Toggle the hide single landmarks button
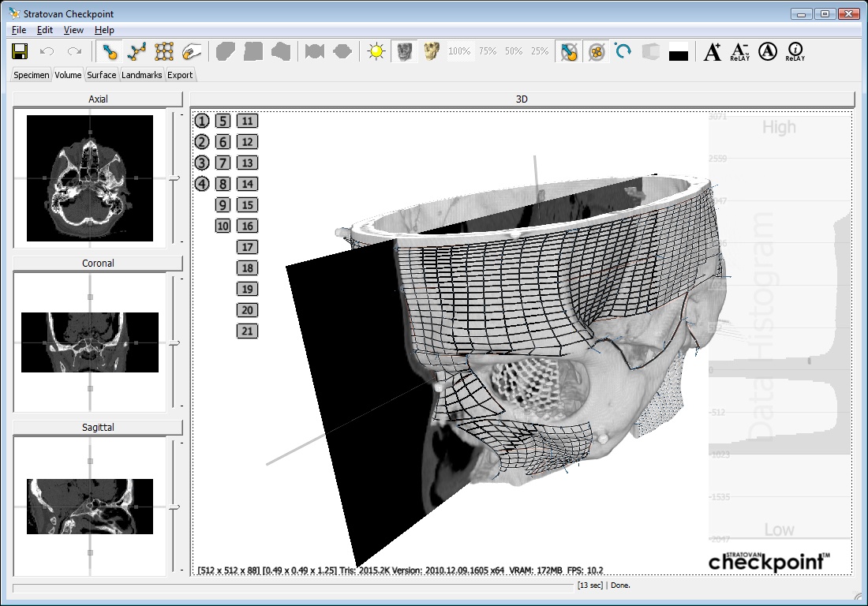The width and height of the screenshot is (868, 606). [x=568, y=52]
